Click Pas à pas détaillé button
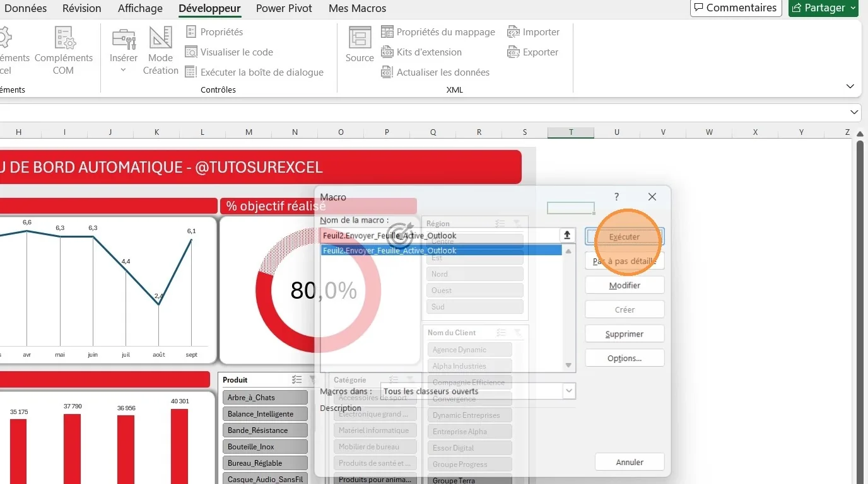868x484 pixels. pos(625,261)
